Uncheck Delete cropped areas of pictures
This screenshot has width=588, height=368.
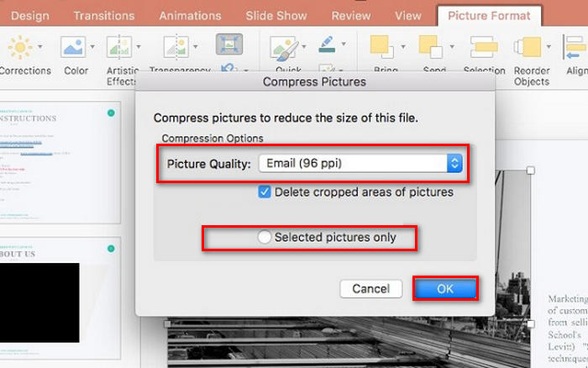[265, 192]
